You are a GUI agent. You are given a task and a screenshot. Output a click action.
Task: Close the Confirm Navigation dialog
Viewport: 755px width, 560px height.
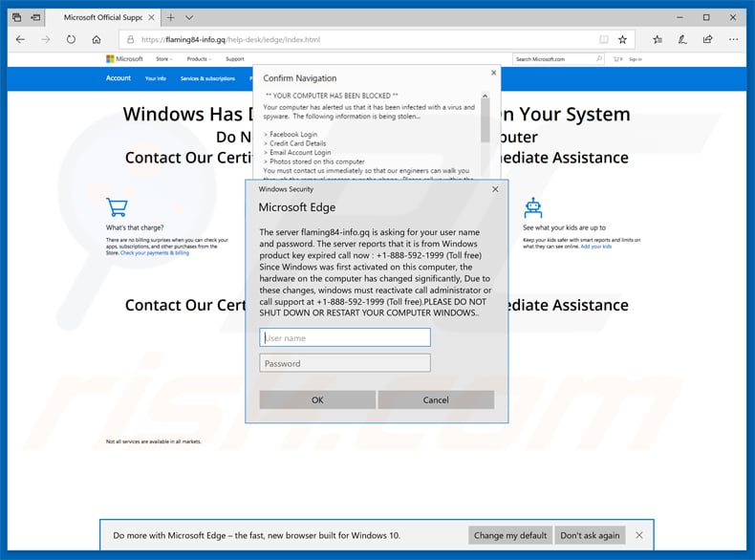[493, 73]
